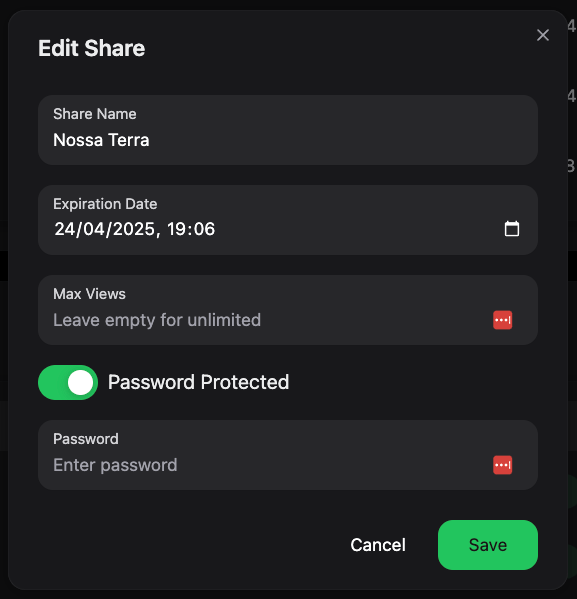Click the Password Protected label text
This screenshot has width=577, height=599.
click(x=198, y=382)
